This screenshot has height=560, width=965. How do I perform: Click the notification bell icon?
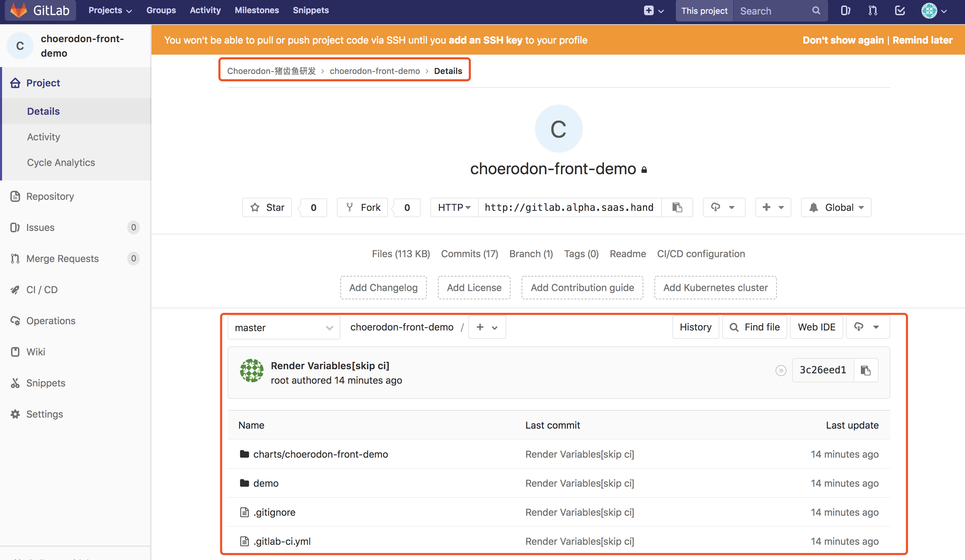coord(814,207)
